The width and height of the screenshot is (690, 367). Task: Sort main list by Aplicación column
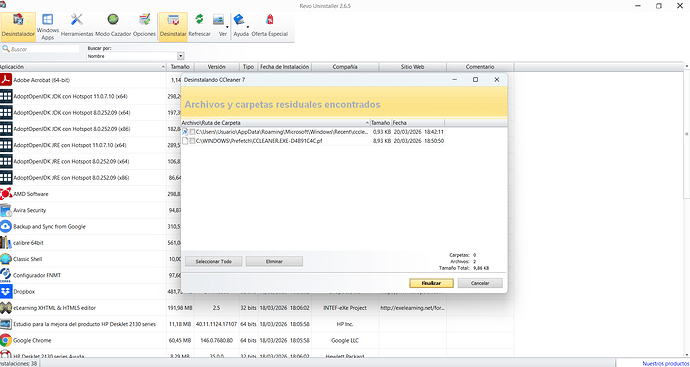click(x=83, y=67)
